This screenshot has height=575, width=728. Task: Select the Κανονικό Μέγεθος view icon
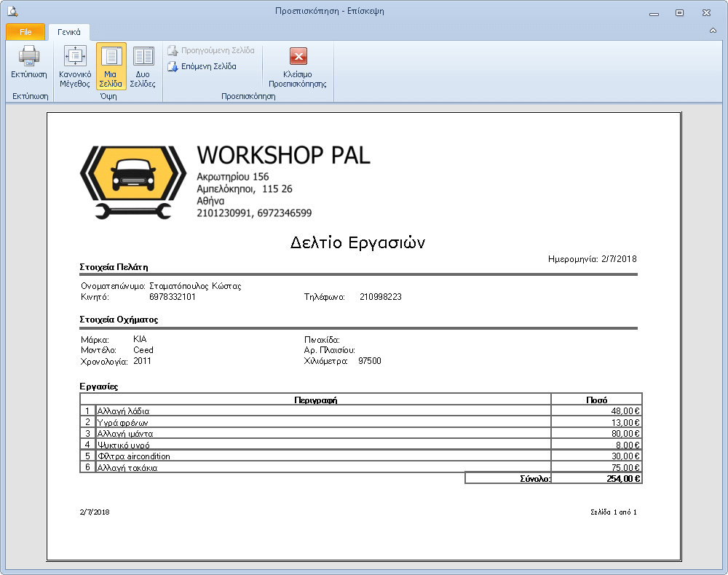tap(75, 57)
